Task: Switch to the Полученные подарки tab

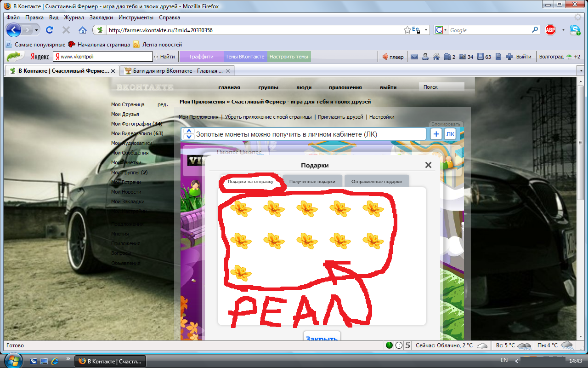Action: (312, 181)
